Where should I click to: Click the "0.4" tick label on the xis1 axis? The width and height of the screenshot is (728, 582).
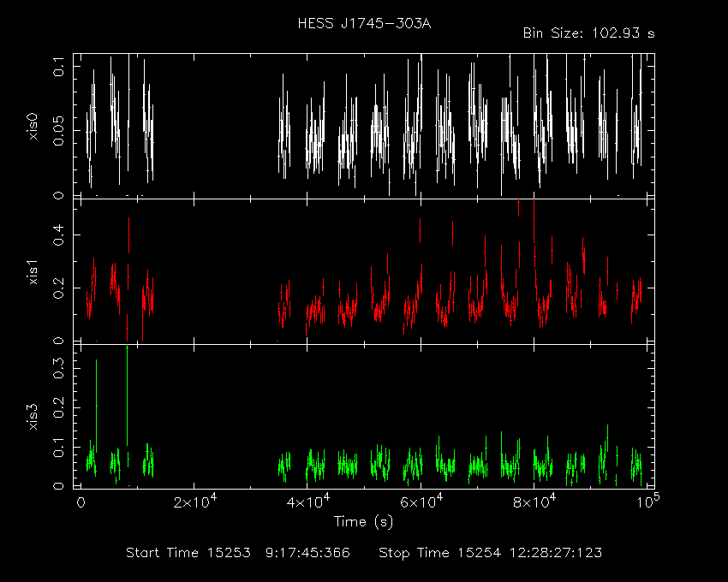(x=58, y=235)
